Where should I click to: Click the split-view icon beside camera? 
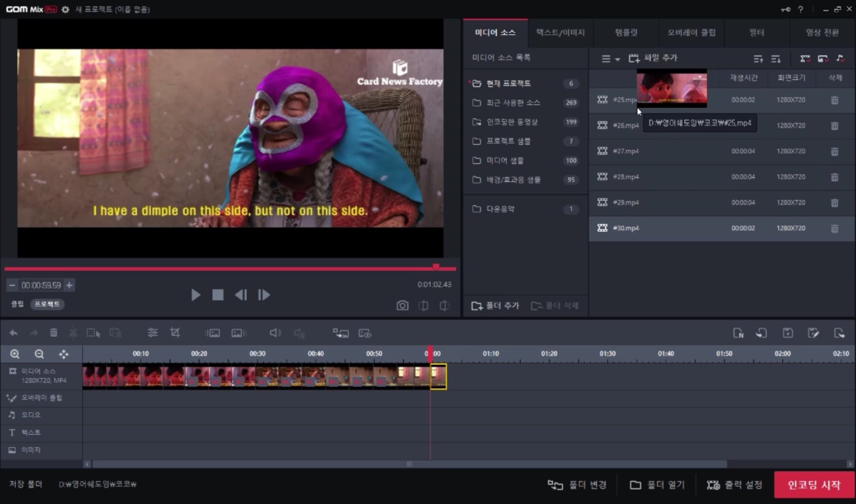click(424, 306)
